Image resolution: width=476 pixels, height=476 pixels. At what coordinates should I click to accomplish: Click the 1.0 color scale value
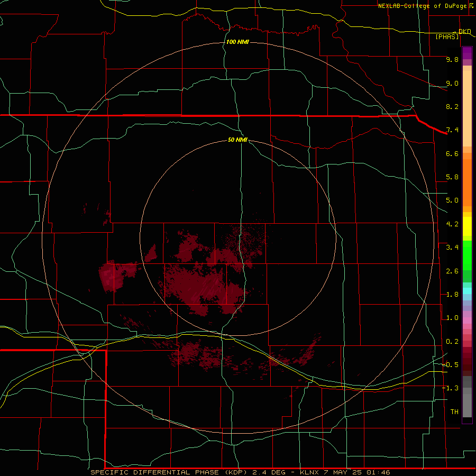(x=452, y=318)
